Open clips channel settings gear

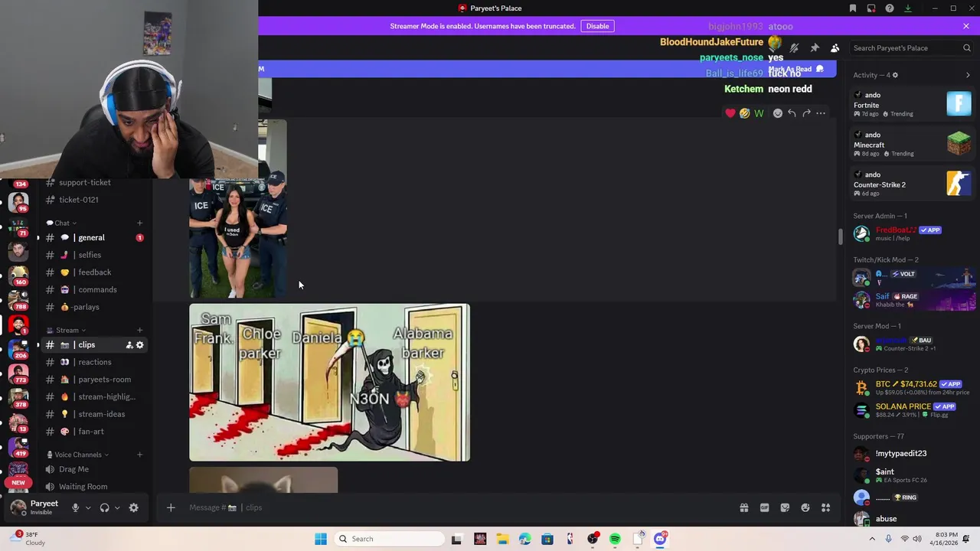click(139, 345)
